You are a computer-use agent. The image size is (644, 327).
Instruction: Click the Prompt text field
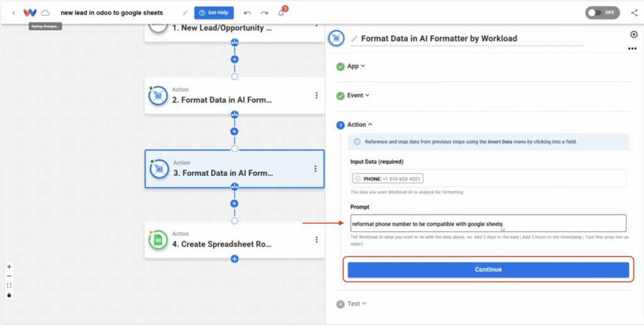(488, 223)
